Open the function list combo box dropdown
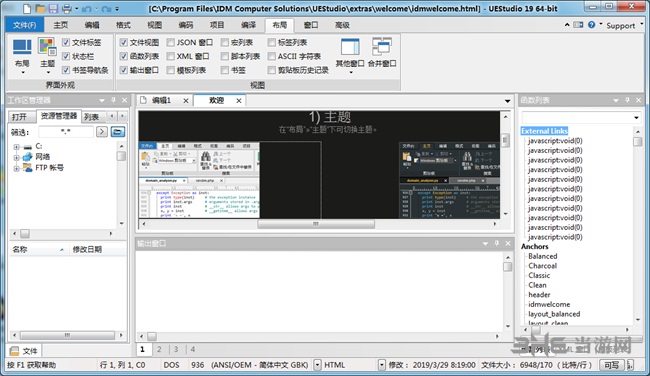The width and height of the screenshot is (650, 376). point(636,118)
